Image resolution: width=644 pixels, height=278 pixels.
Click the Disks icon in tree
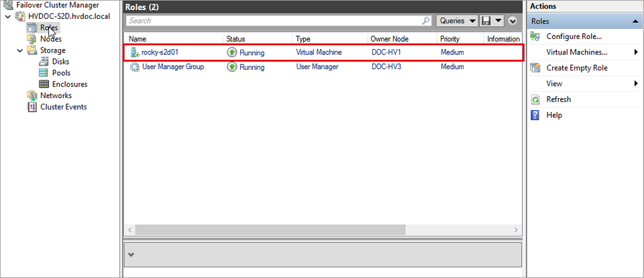[x=44, y=62]
